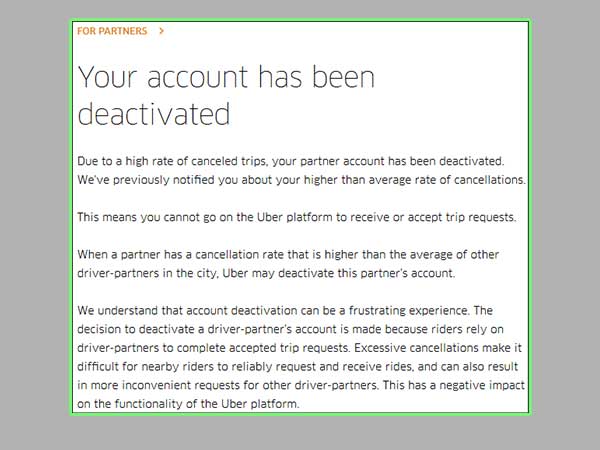Click the 'Your account has been' heading line
Viewport: 600px width, 450px height.
point(226,77)
